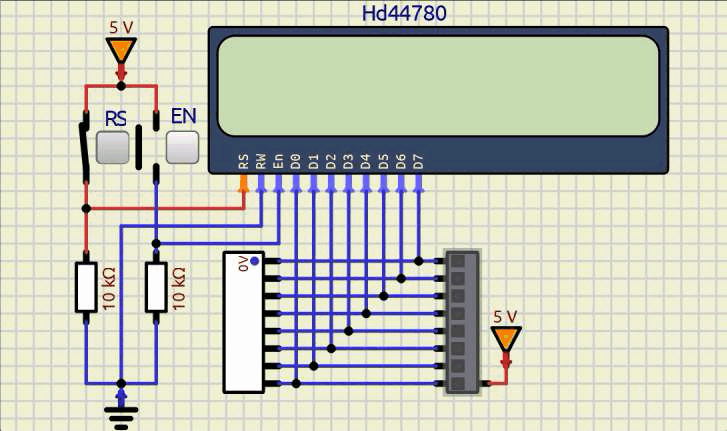The height and width of the screenshot is (431, 727).
Task: Toggle the top switch of the DIP block
Action: tap(458, 261)
